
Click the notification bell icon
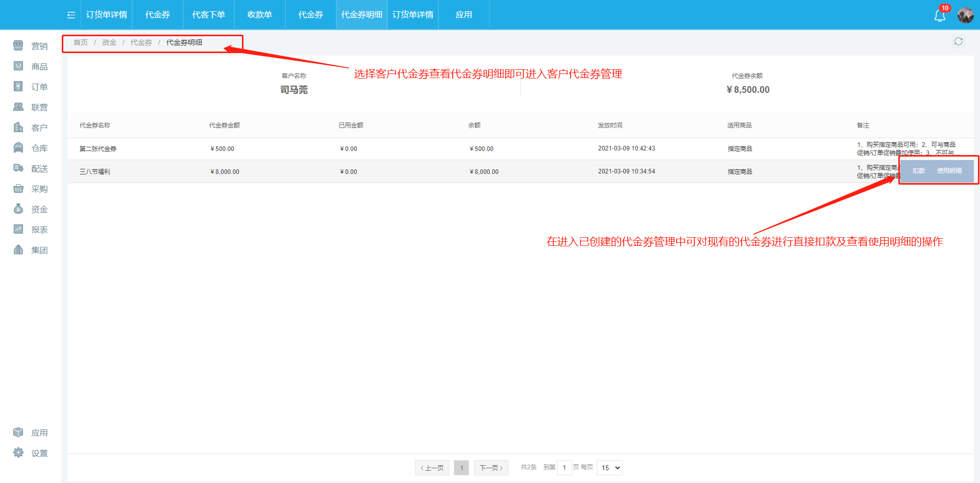[939, 15]
